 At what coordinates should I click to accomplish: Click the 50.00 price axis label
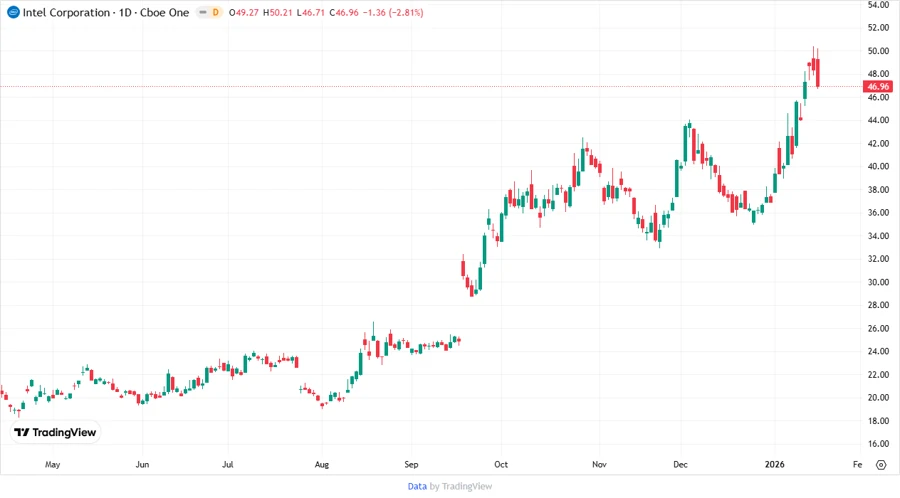(878, 51)
